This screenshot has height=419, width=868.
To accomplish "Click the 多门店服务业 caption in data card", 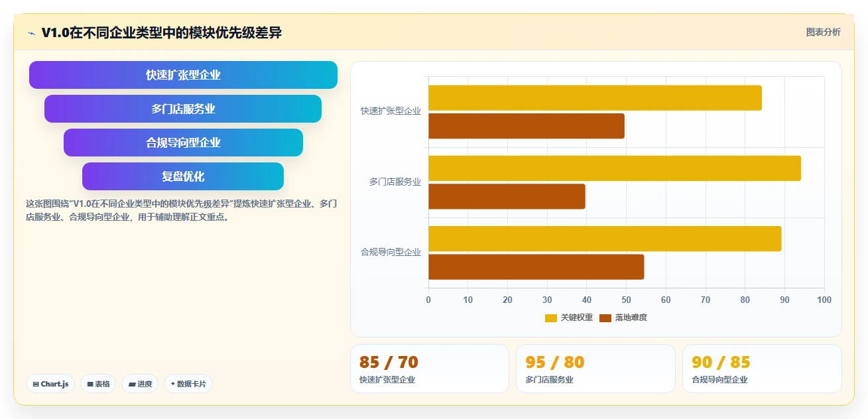I will click(x=549, y=380).
